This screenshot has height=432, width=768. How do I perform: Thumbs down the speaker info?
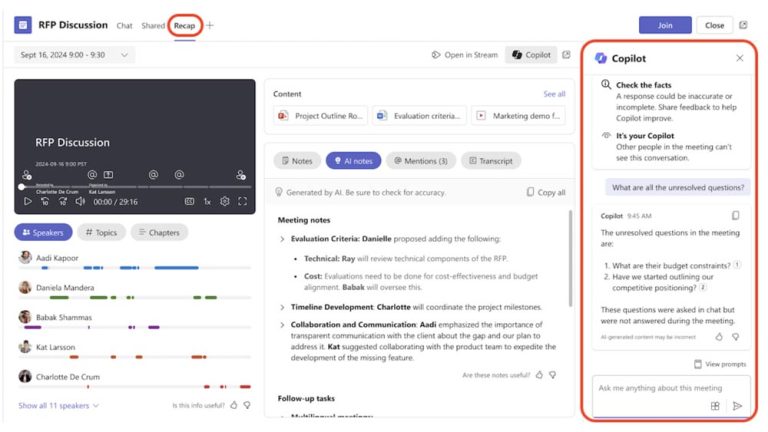[247, 405]
